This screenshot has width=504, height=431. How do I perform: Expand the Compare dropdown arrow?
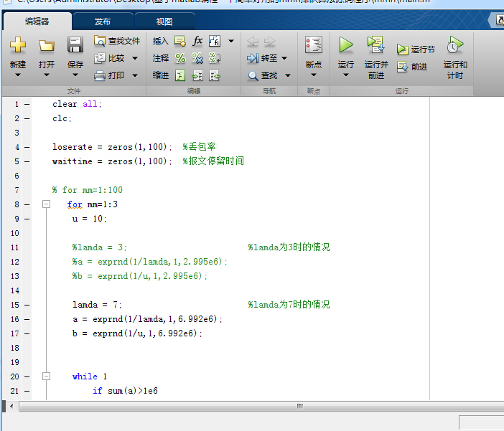click(x=135, y=58)
